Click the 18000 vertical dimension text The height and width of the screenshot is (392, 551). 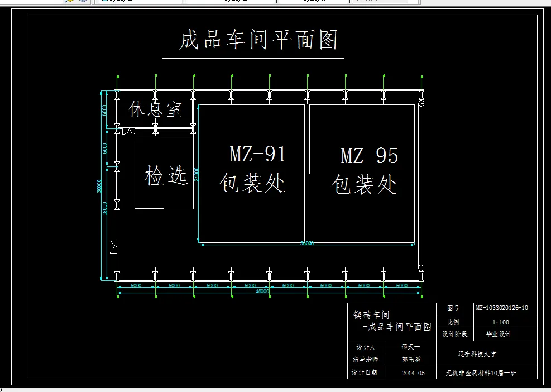point(105,208)
